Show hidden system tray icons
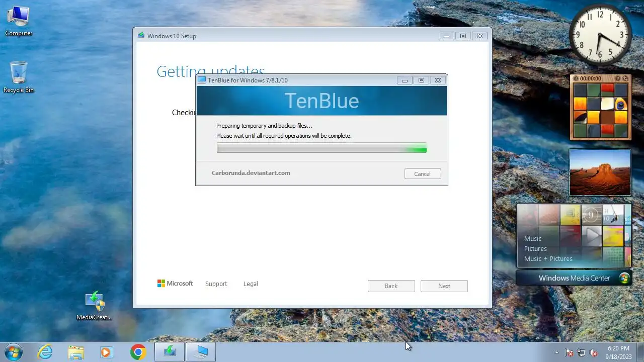The width and height of the screenshot is (644, 362). (556, 352)
